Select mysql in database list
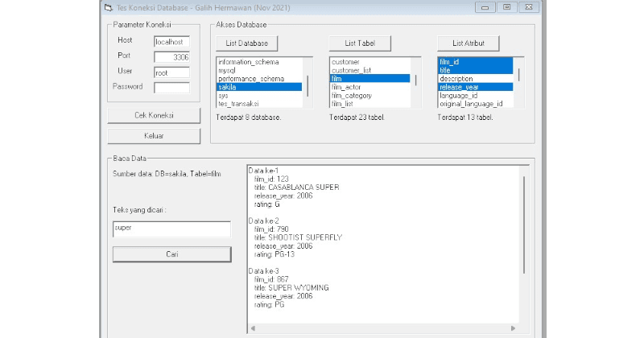Image resolution: width=644 pixels, height=338 pixels. point(259,71)
